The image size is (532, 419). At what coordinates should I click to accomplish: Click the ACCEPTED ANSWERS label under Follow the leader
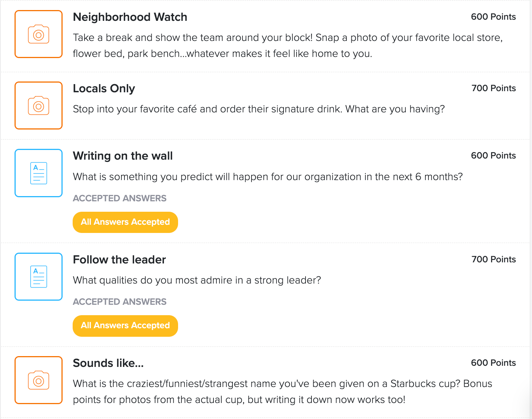(120, 301)
